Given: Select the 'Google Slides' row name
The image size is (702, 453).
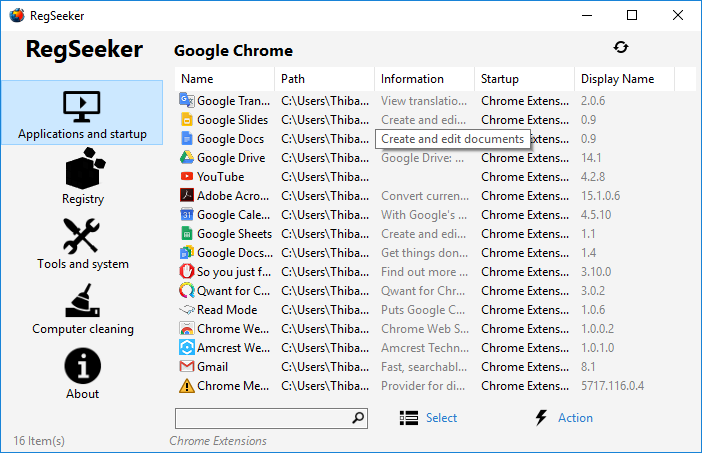Looking at the screenshot, I should coord(233,120).
